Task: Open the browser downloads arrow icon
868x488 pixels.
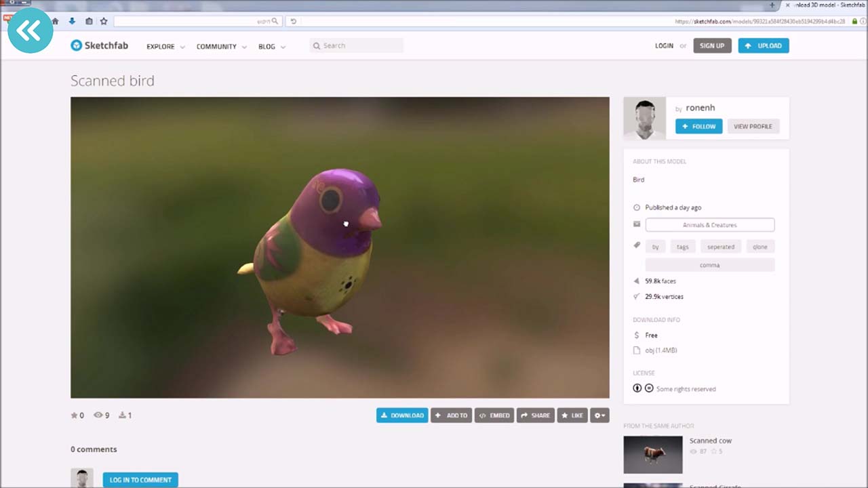Action: pos(72,21)
